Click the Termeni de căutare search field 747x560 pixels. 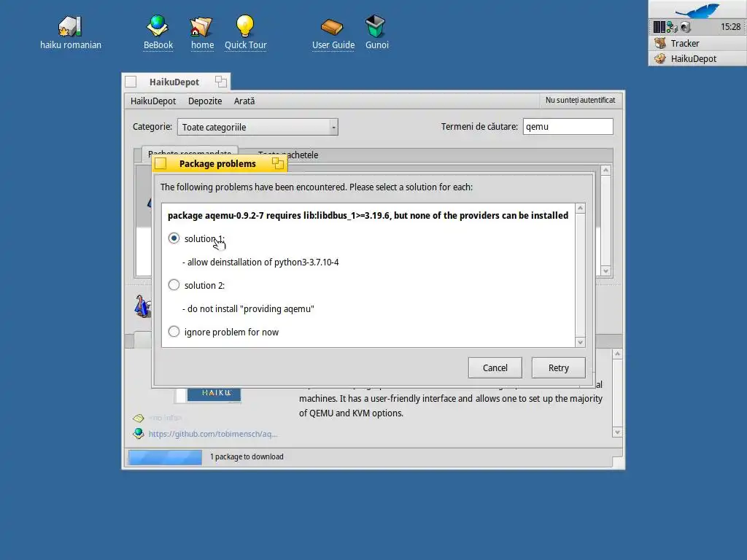(568, 127)
